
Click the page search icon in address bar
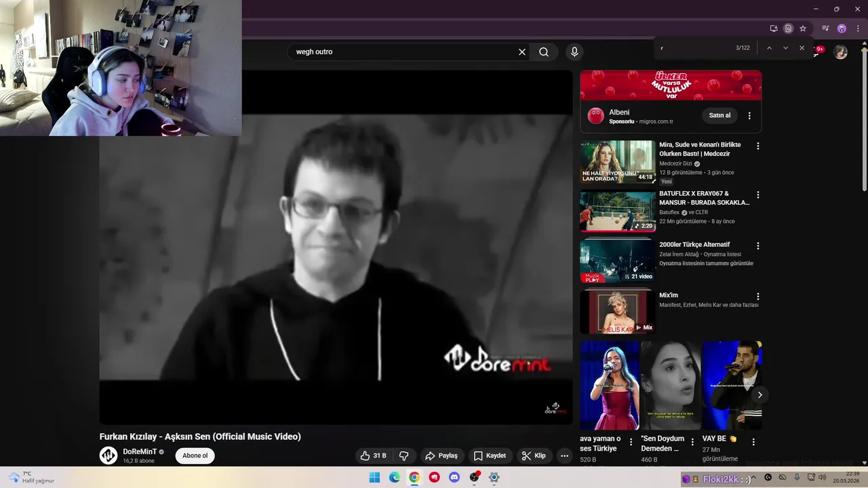pyautogui.click(x=788, y=28)
